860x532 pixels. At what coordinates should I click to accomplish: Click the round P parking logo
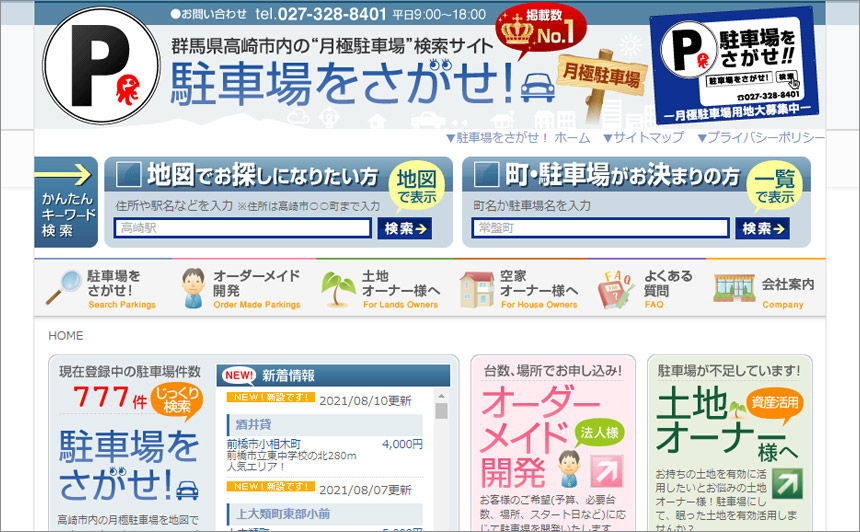click(101, 65)
